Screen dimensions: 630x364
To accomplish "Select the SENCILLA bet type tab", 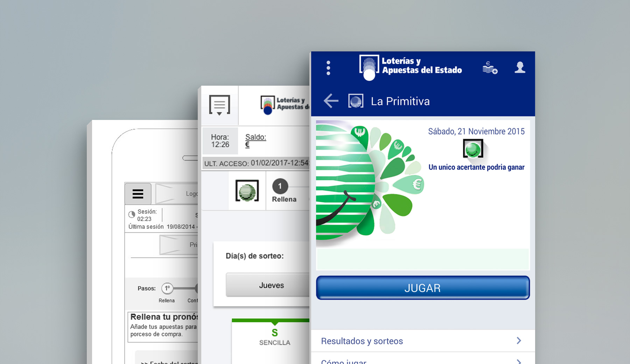I will coord(274,337).
